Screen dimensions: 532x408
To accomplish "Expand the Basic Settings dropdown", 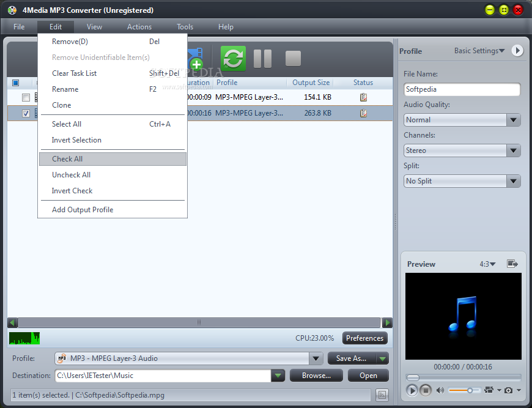I will (x=479, y=51).
